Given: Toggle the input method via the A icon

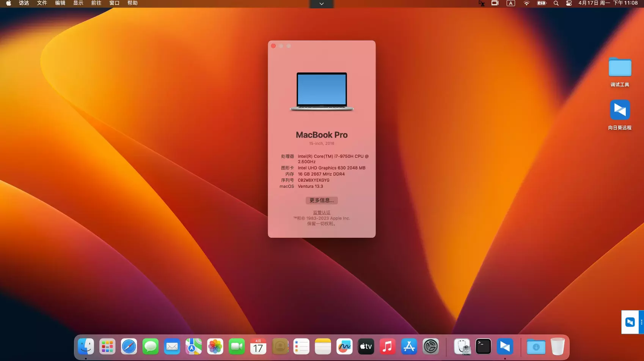Looking at the screenshot, I should [510, 3].
